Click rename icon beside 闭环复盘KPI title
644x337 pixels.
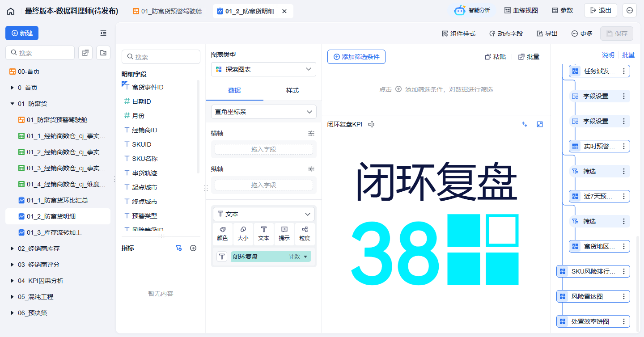coord(371,124)
